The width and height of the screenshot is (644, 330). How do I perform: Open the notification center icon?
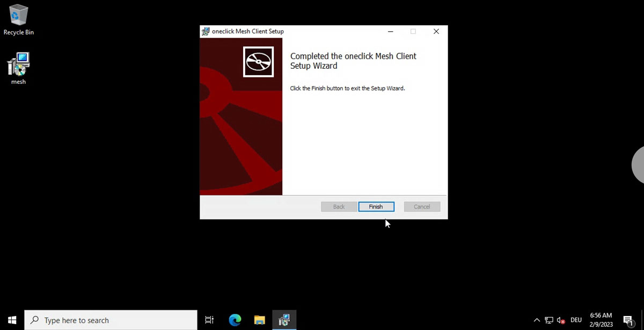[628, 320]
